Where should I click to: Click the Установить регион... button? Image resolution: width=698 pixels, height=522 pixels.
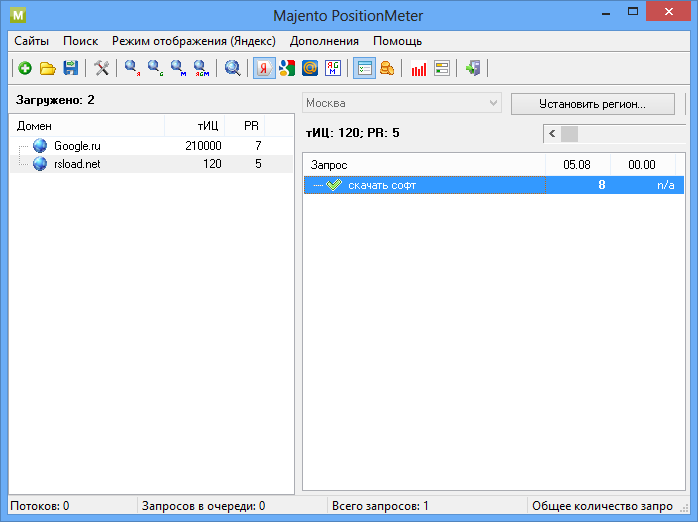[592, 104]
